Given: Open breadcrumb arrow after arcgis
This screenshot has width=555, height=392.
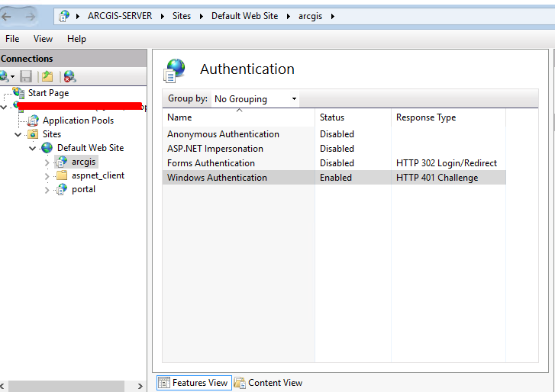Looking at the screenshot, I should click(x=333, y=16).
